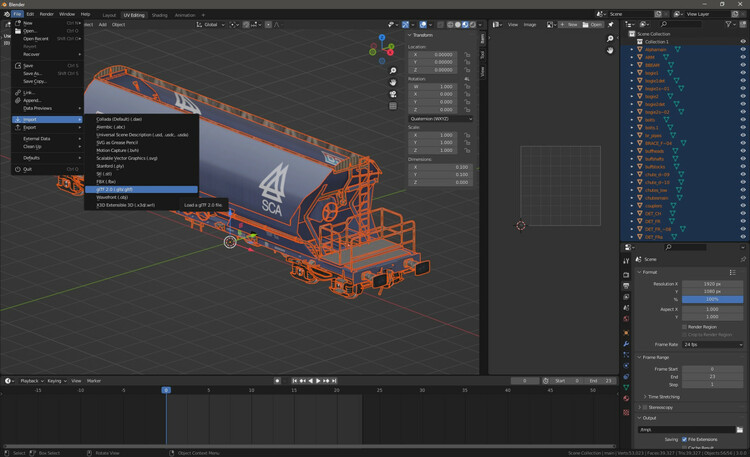750x457 pixels.
Task: Enable the Render Region checkbox
Action: [x=684, y=327]
